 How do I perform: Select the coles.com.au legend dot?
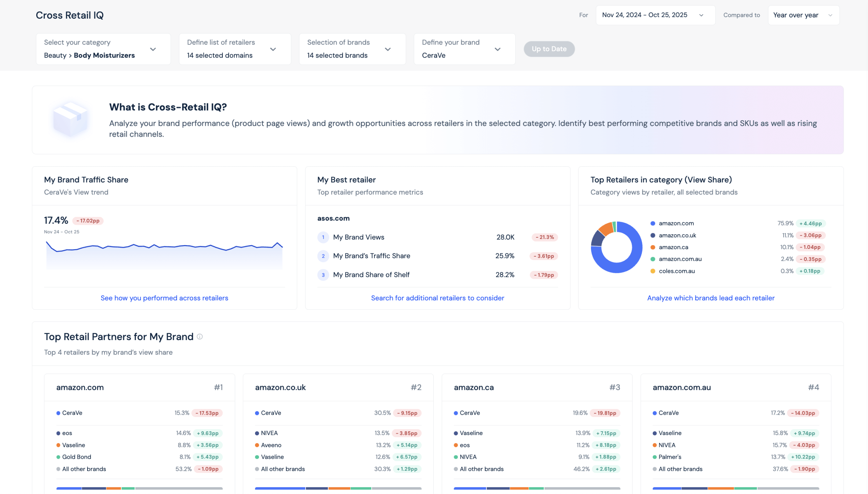coord(652,271)
